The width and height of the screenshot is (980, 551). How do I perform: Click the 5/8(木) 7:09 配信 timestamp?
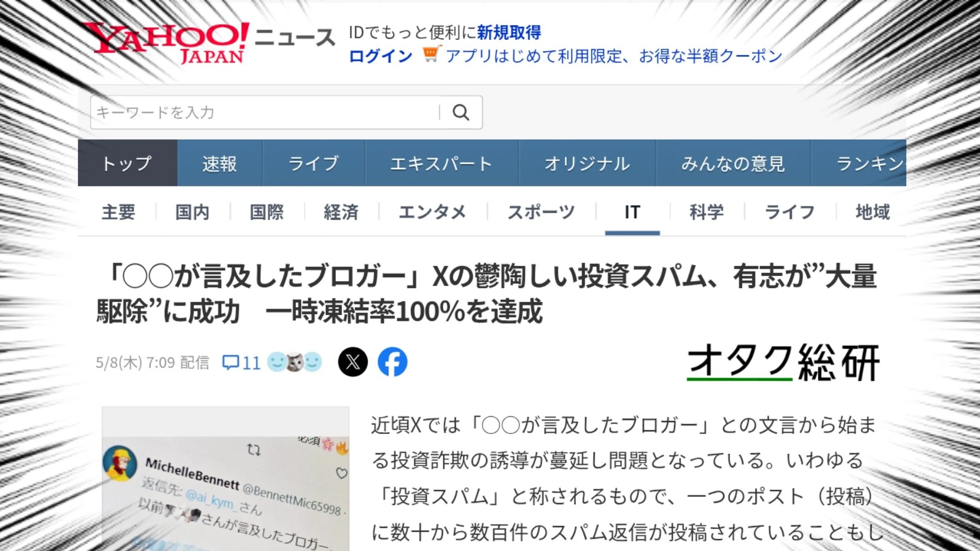click(x=152, y=363)
